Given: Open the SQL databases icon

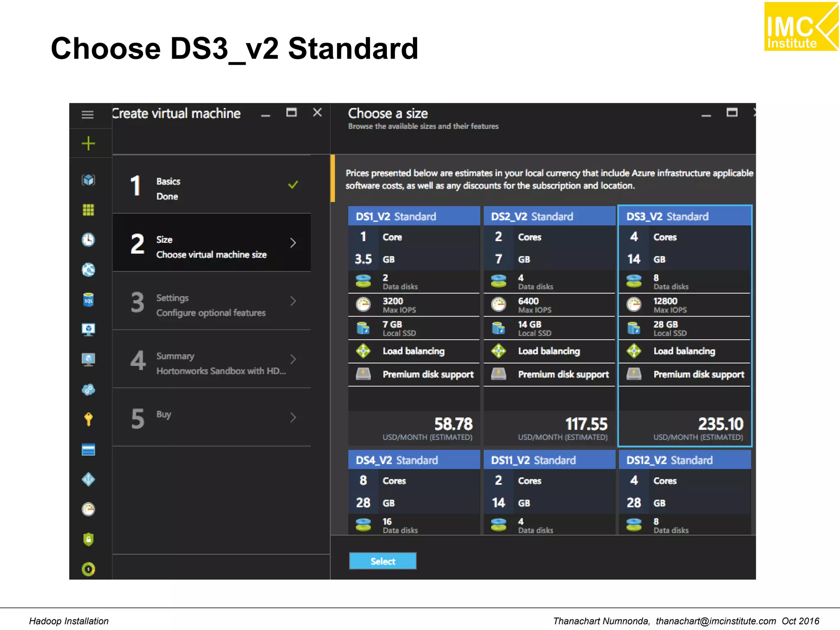Looking at the screenshot, I should (88, 300).
